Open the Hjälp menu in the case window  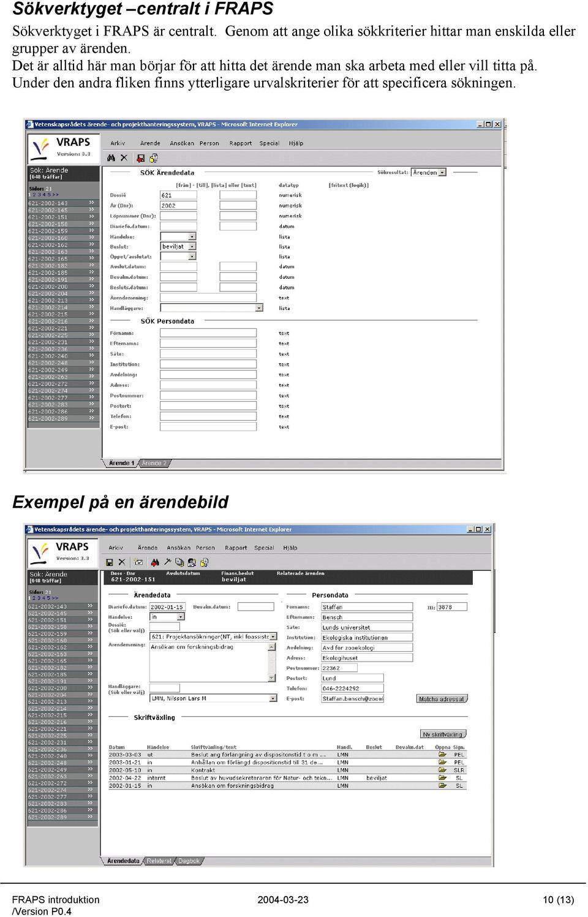(x=290, y=548)
